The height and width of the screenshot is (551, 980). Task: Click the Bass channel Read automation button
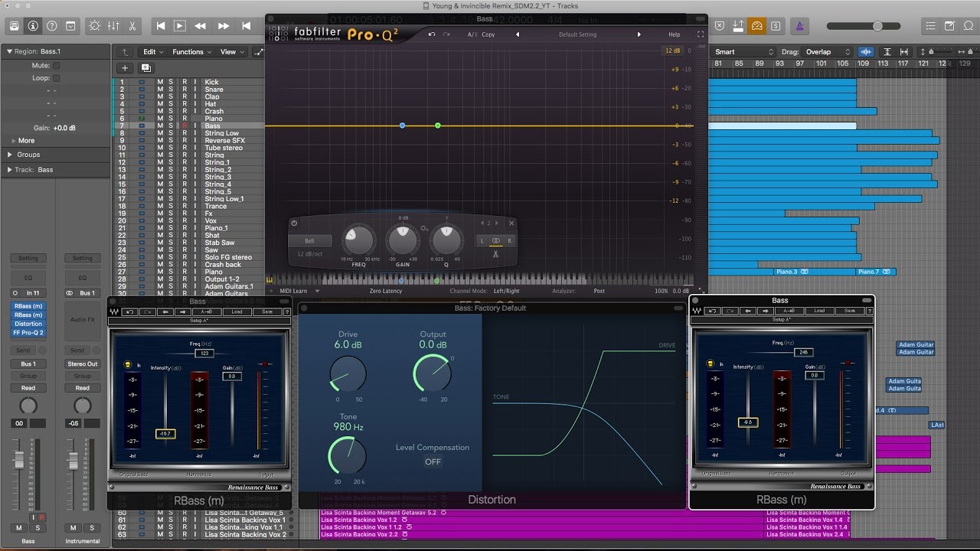[x=28, y=388]
